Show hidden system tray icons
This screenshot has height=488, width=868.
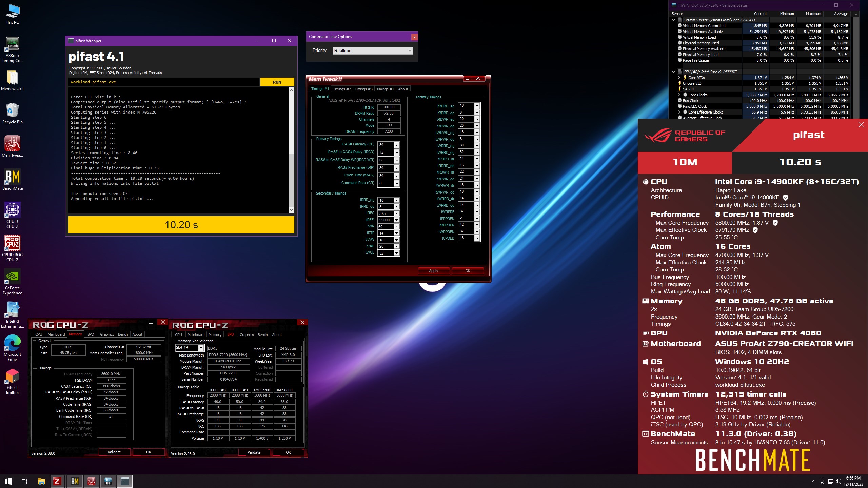(x=814, y=481)
